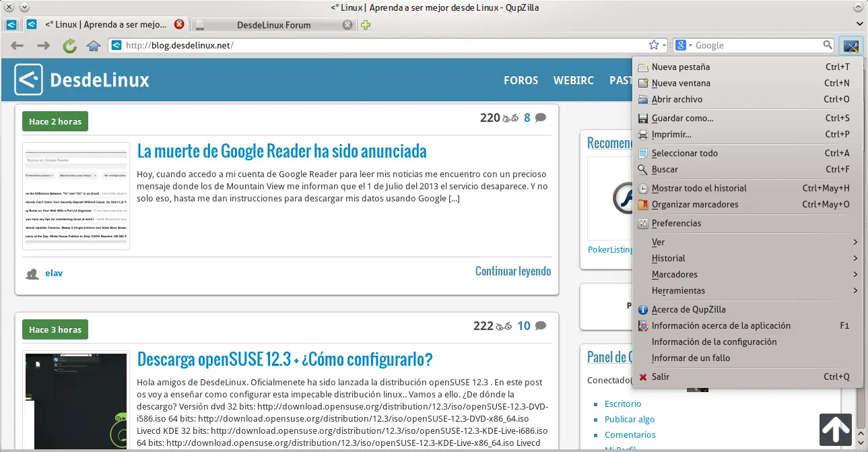Click Comentarios sidebar link
Screen dimensions: 868x452
(630, 434)
